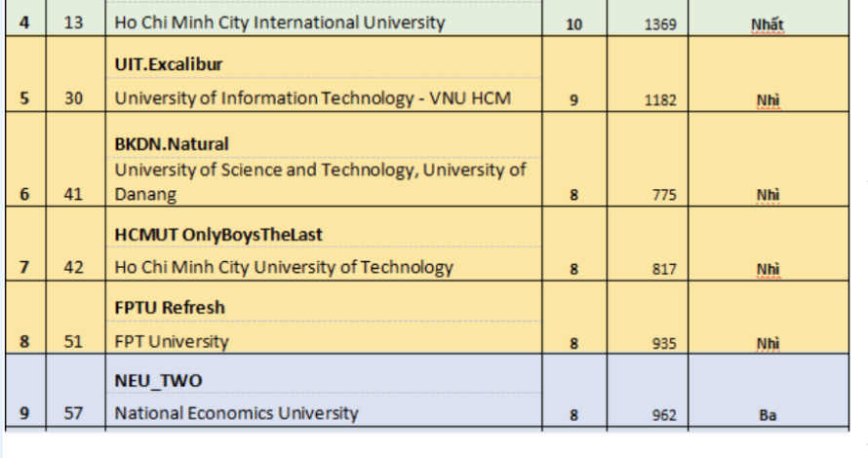This screenshot has height=458, width=868.
Task: Select team name UIT.Excalibur
Action: (x=169, y=64)
